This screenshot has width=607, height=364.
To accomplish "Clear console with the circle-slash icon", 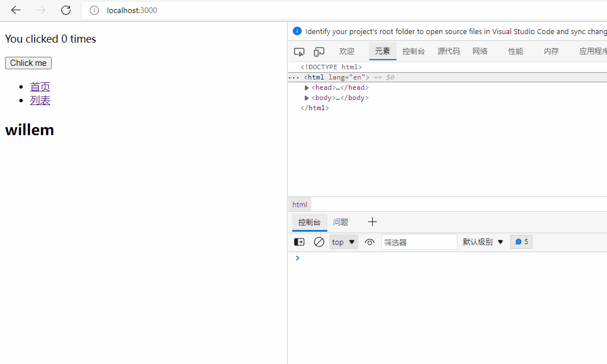I will tap(319, 242).
